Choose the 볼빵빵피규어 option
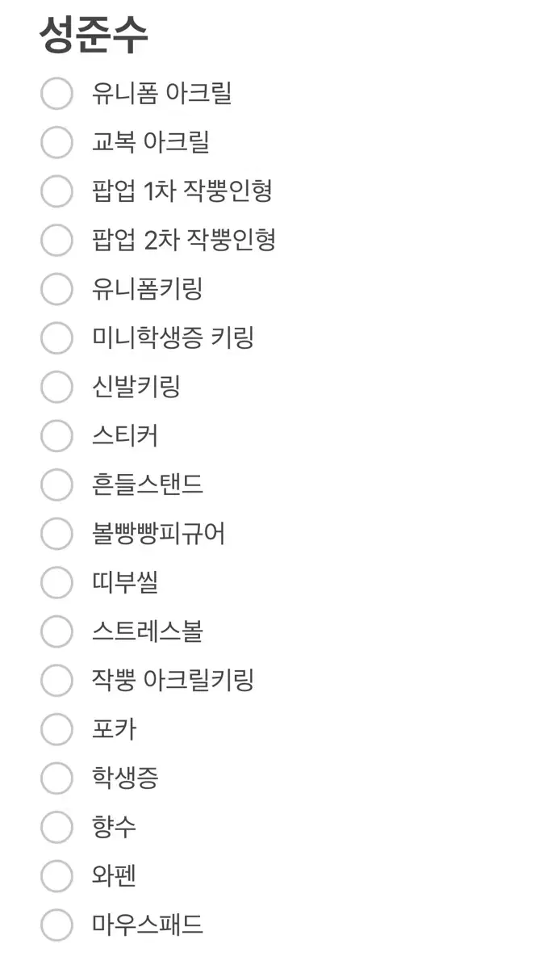 [x=56, y=534]
